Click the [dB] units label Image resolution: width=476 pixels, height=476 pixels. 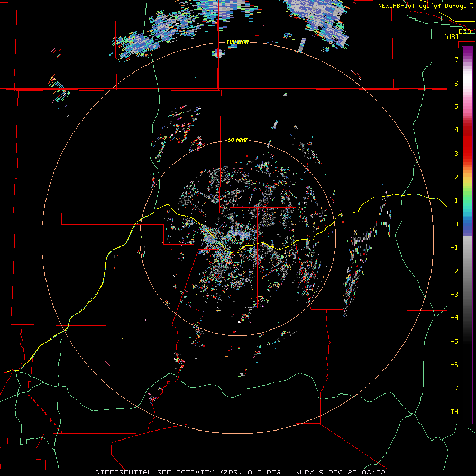pyautogui.click(x=452, y=36)
